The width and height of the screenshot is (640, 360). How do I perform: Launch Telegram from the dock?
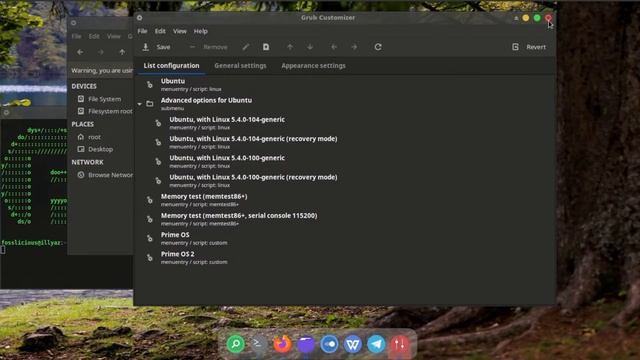(x=376, y=344)
